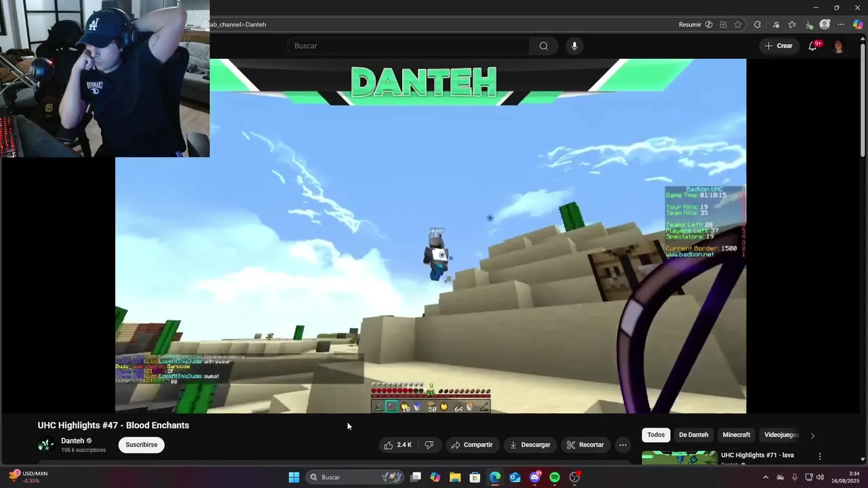Open Copilot page summary icon in address bar

point(709,24)
